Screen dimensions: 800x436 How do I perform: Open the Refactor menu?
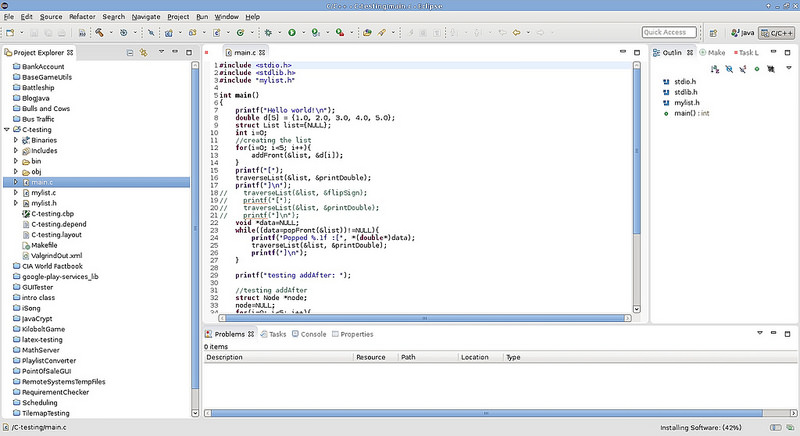(x=82, y=17)
